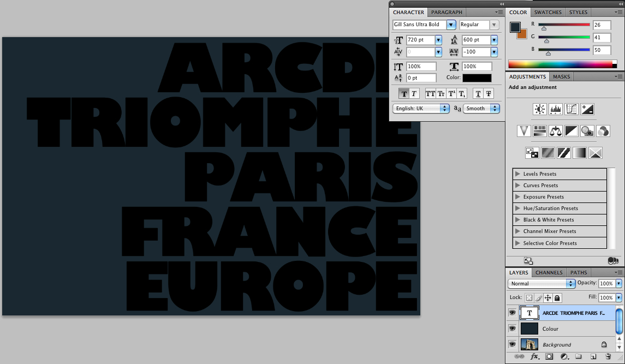Enable All Caps formatting
This screenshot has height=364, width=625.
pos(431,94)
